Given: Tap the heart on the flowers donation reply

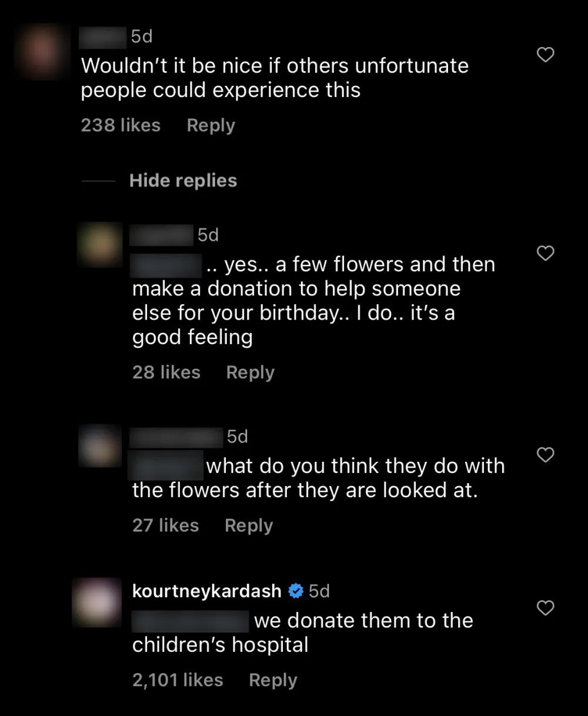Looking at the screenshot, I should click(545, 253).
